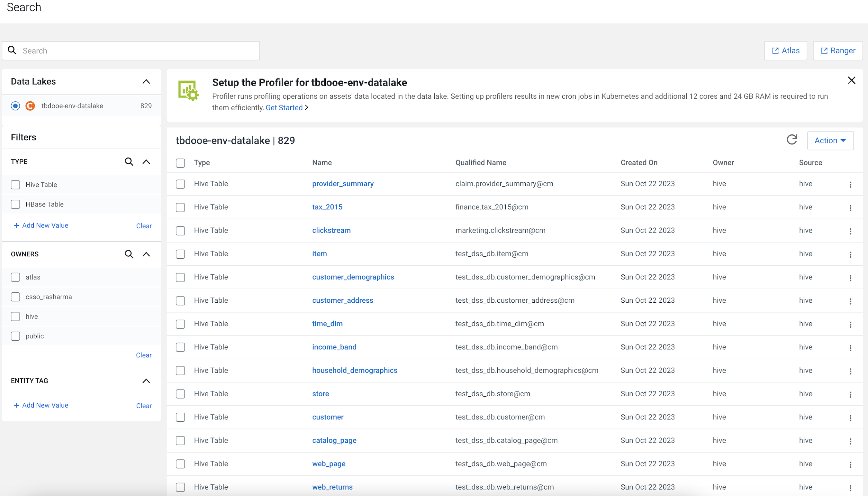Screen dimensions: 868x496
Task: Click the Get Started link
Action: (284, 108)
